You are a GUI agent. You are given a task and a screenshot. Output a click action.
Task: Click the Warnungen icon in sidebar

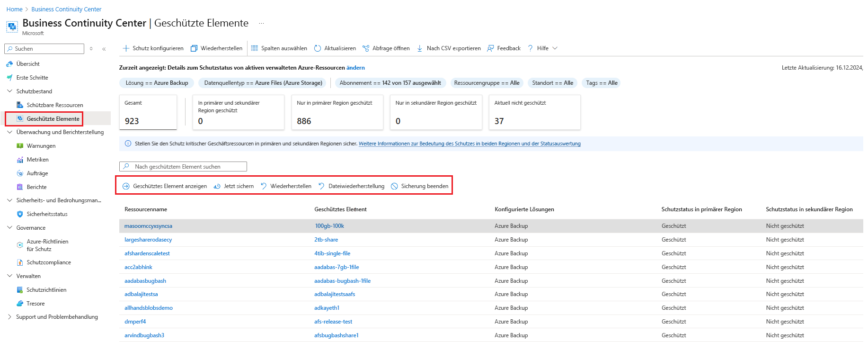(x=20, y=146)
